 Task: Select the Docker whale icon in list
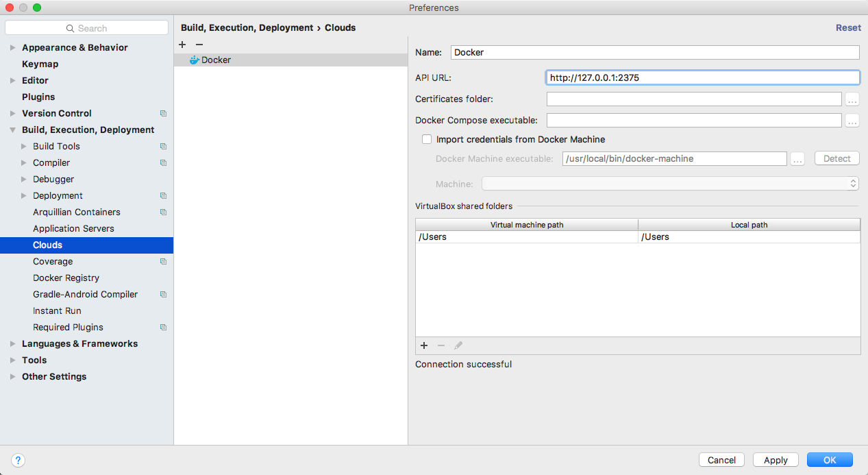(x=194, y=60)
